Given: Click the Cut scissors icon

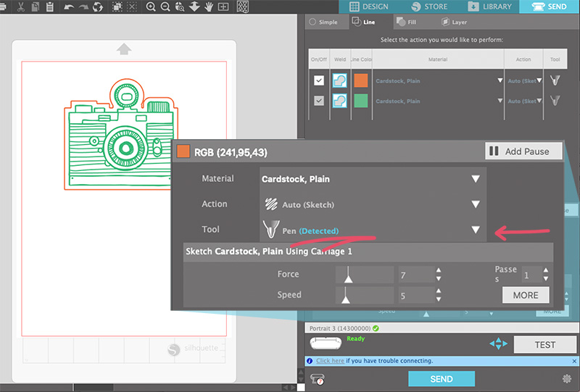Looking at the screenshot, I should [21, 7].
